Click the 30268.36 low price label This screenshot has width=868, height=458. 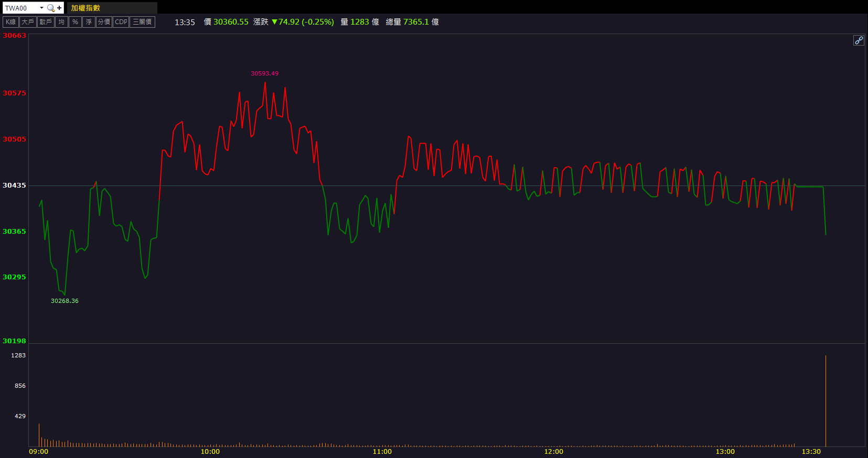(x=65, y=301)
